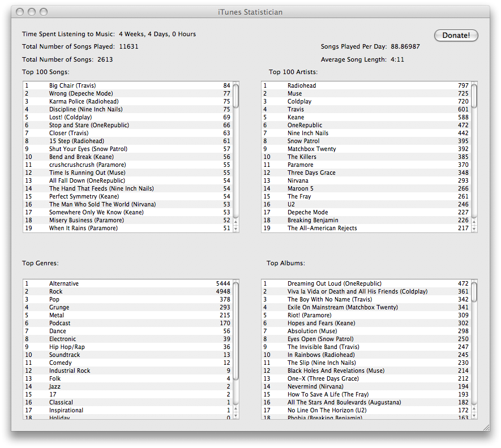Select the song row Big Chair (Travis)

[128, 85]
